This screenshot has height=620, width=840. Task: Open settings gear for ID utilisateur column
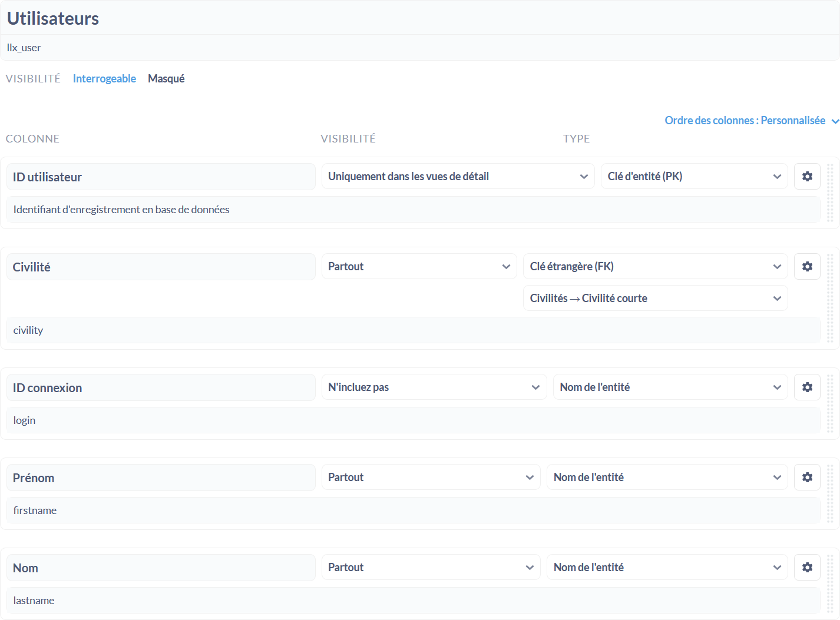[807, 177]
